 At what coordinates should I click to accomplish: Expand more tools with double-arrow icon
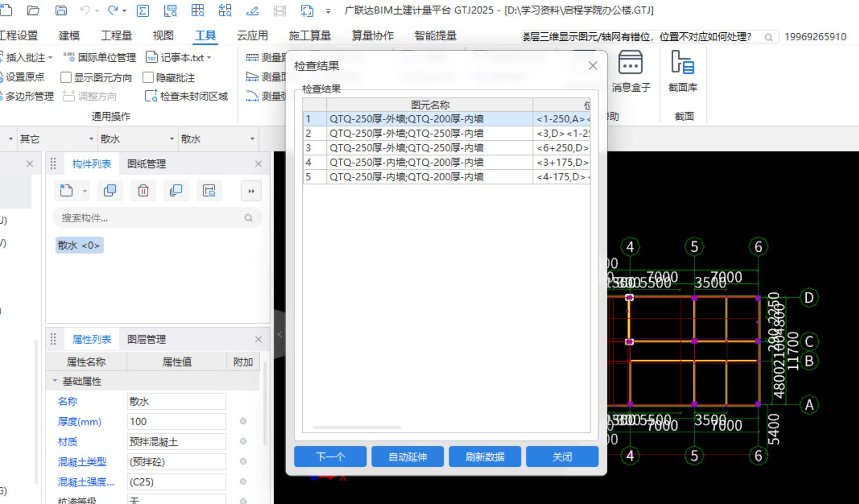tap(251, 191)
